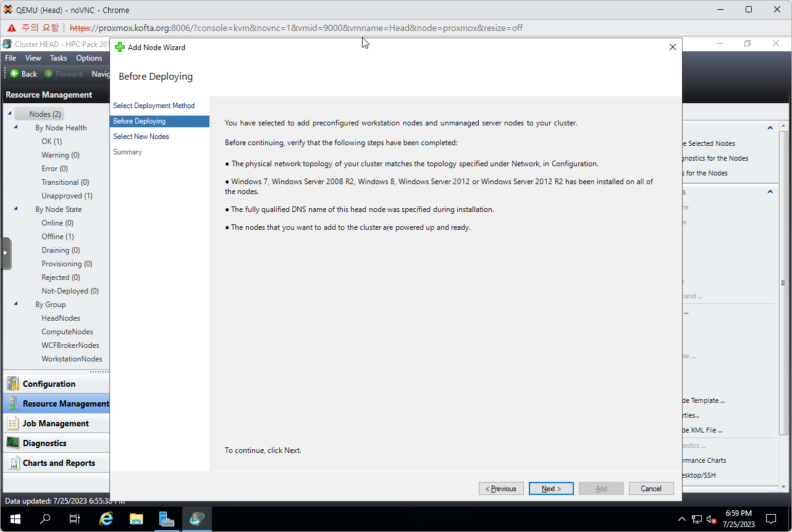Open the File menu
Image resolution: width=792 pixels, height=532 pixels.
pos(11,58)
